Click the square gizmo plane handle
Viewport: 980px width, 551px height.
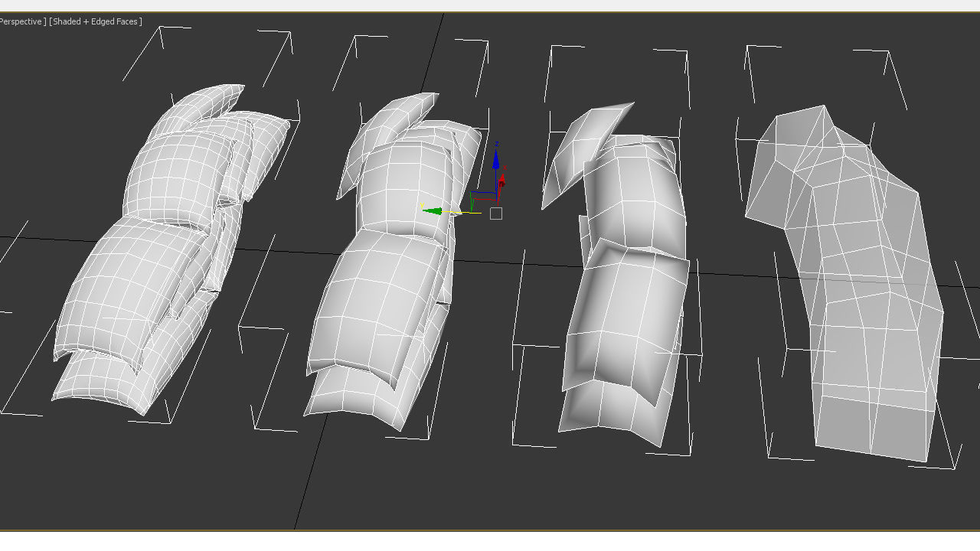coord(496,214)
